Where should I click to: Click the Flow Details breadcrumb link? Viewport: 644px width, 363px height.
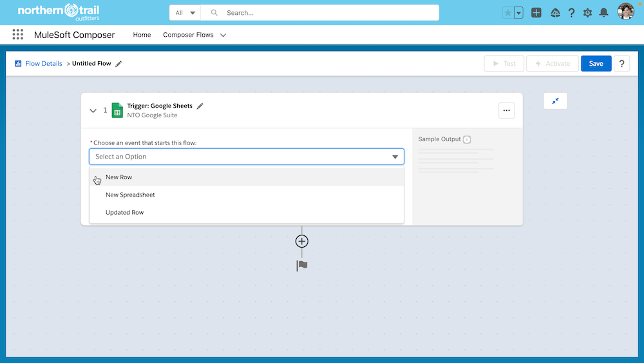point(44,63)
